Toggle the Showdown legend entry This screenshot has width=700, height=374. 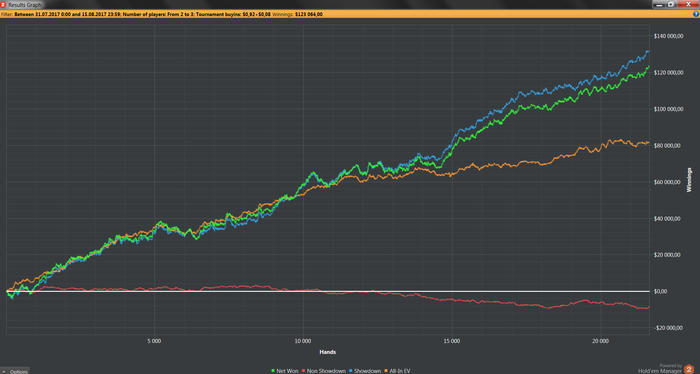pyautogui.click(x=365, y=371)
